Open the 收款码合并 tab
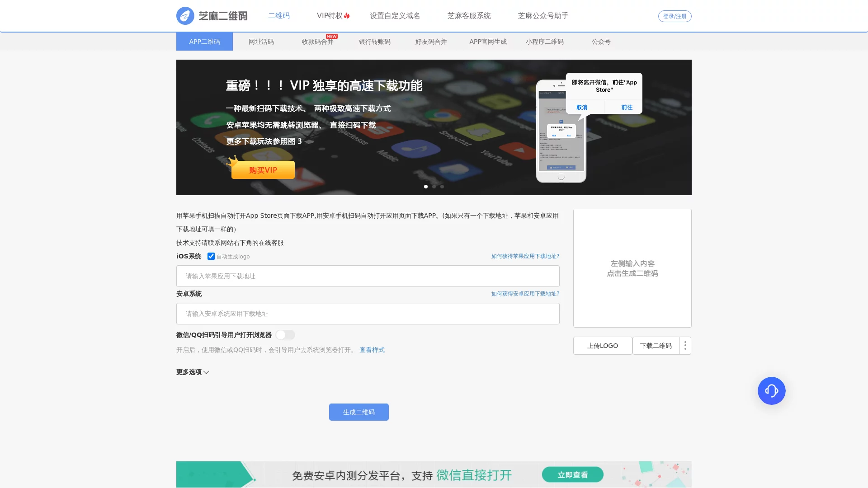 317,42
